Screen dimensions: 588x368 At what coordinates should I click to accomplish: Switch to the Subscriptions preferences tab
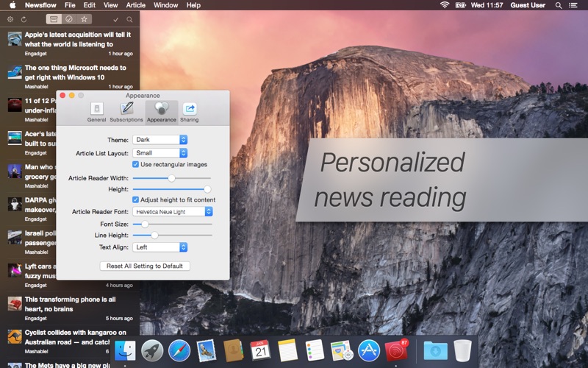click(126, 111)
